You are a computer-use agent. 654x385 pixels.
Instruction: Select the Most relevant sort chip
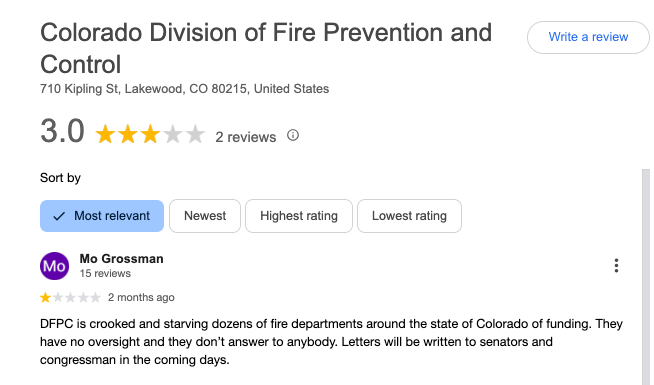tap(102, 216)
